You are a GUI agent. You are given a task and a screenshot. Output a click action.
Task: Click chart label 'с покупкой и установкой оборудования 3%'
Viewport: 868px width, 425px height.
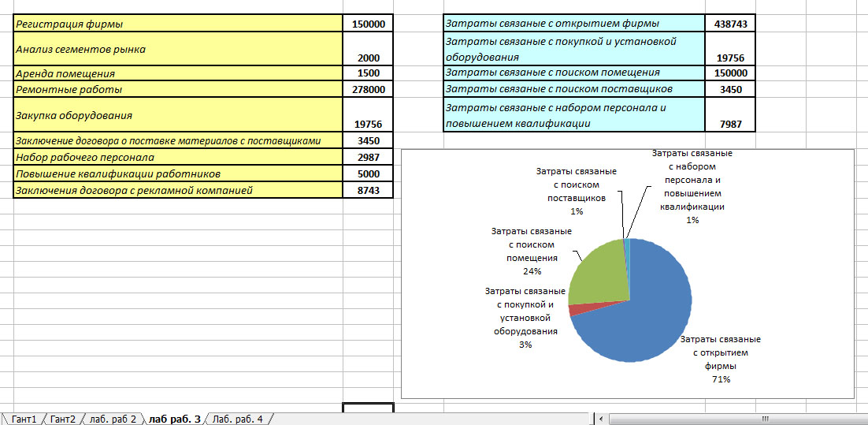pyautogui.click(x=525, y=318)
